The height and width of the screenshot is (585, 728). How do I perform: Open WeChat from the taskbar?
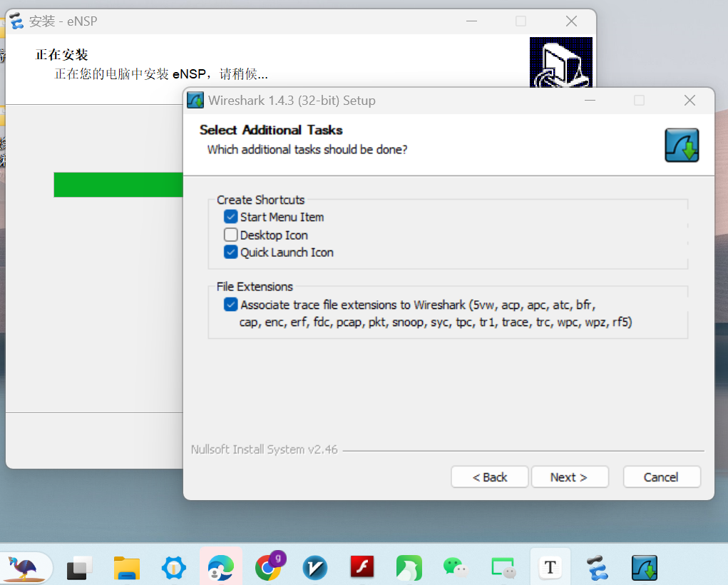[x=456, y=568]
